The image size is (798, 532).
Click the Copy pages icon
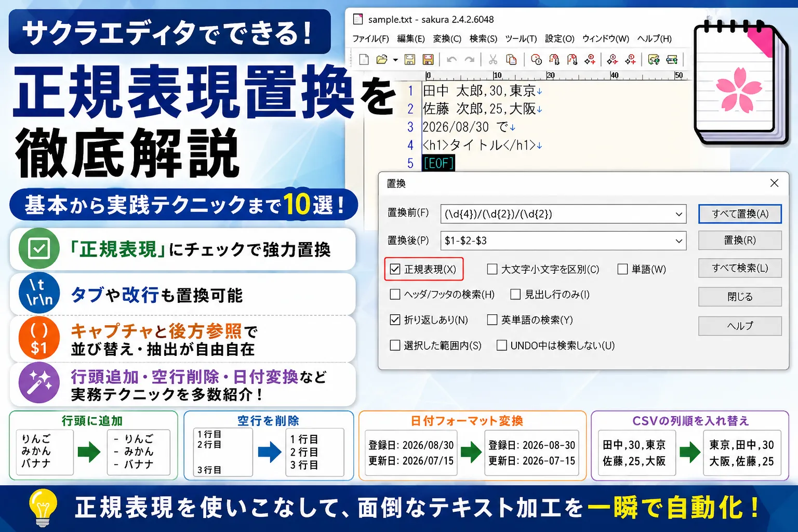point(511,60)
